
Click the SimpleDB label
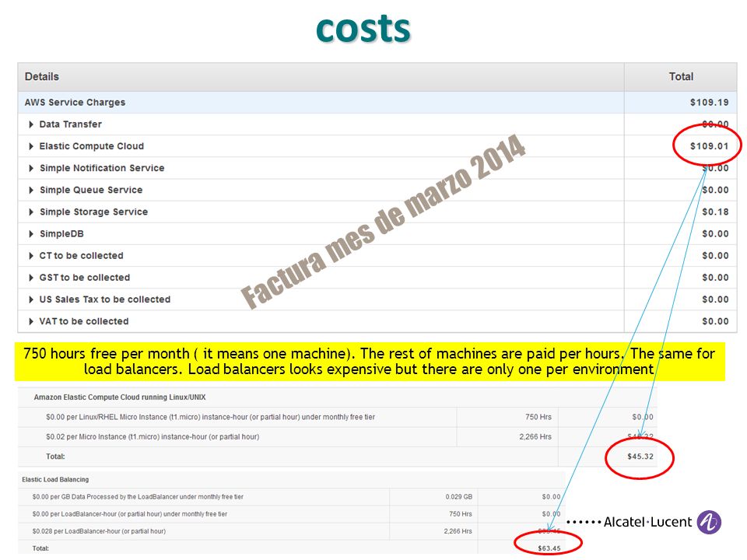[x=61, y=234]
